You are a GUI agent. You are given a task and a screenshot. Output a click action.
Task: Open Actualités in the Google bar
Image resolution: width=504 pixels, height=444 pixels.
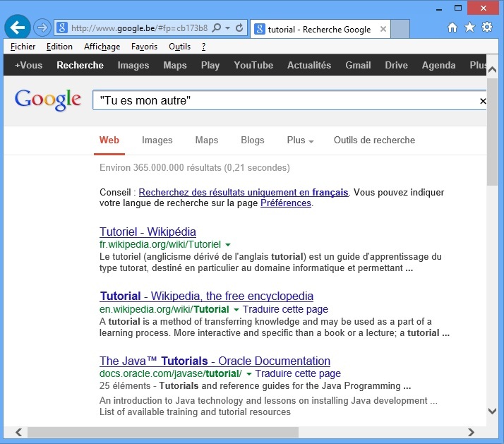pyautogui.click(x=309, y=65)
